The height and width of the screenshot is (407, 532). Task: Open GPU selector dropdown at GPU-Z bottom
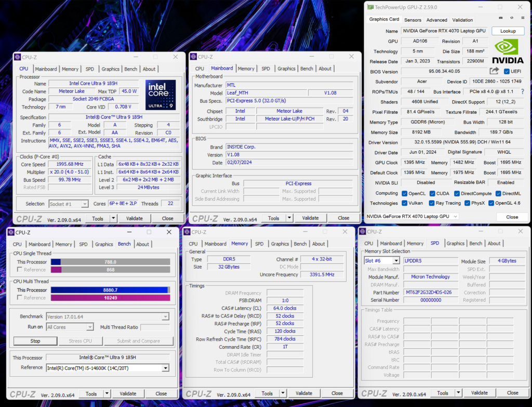pos(412,217)
